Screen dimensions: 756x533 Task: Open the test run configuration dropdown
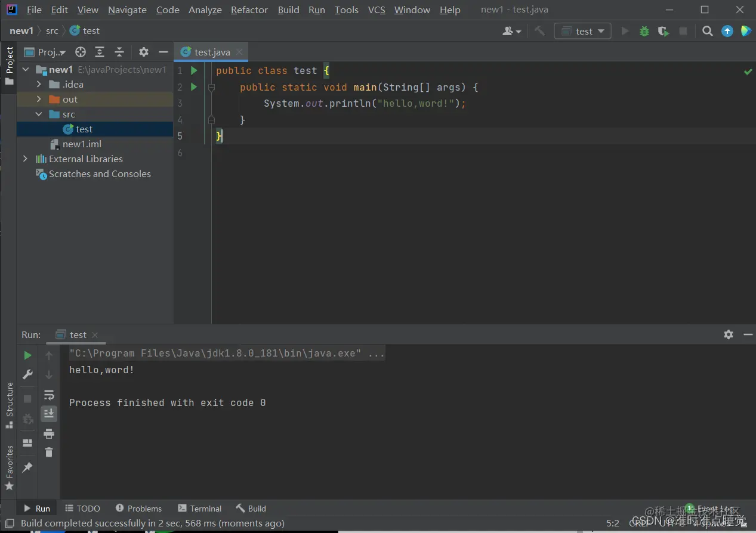[x=583, y=31]
